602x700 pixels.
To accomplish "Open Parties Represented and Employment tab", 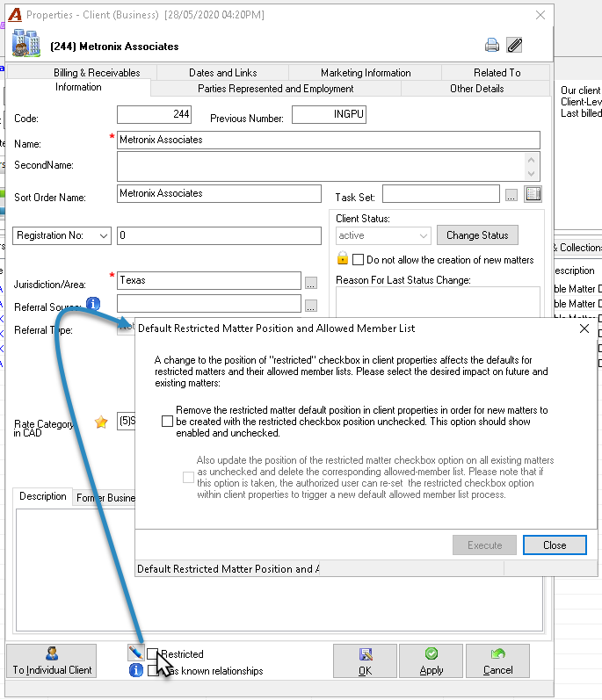I will [276, 89].
